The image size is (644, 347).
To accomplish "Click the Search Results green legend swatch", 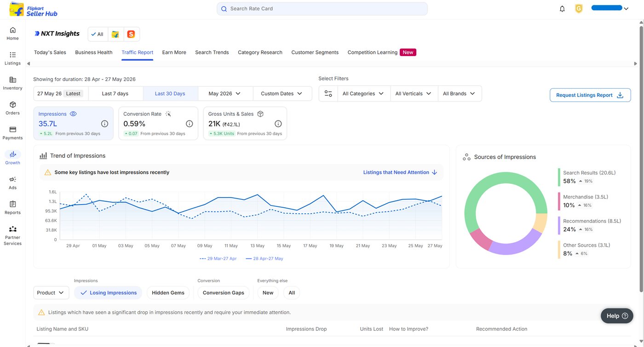I will pyautogui.click(x=559, y=177).
